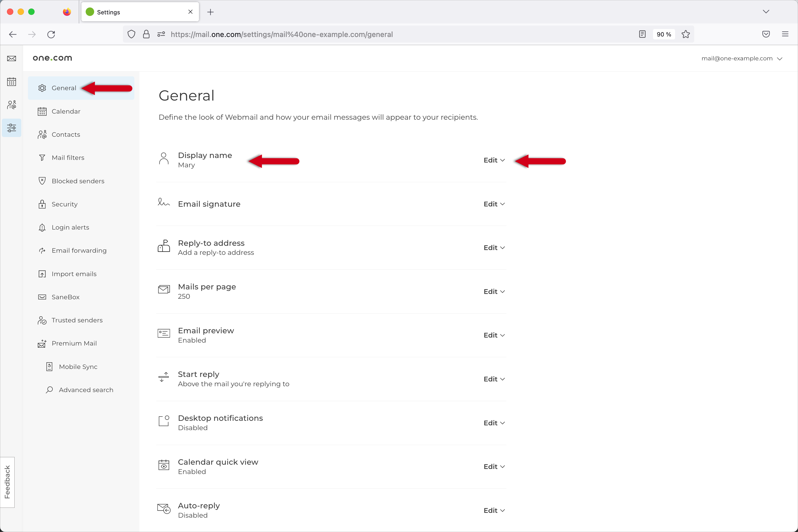Open the Calendar icon in left rail
Image resolution: width=798 pixels, height=532 pixels.
coord(11,82)
